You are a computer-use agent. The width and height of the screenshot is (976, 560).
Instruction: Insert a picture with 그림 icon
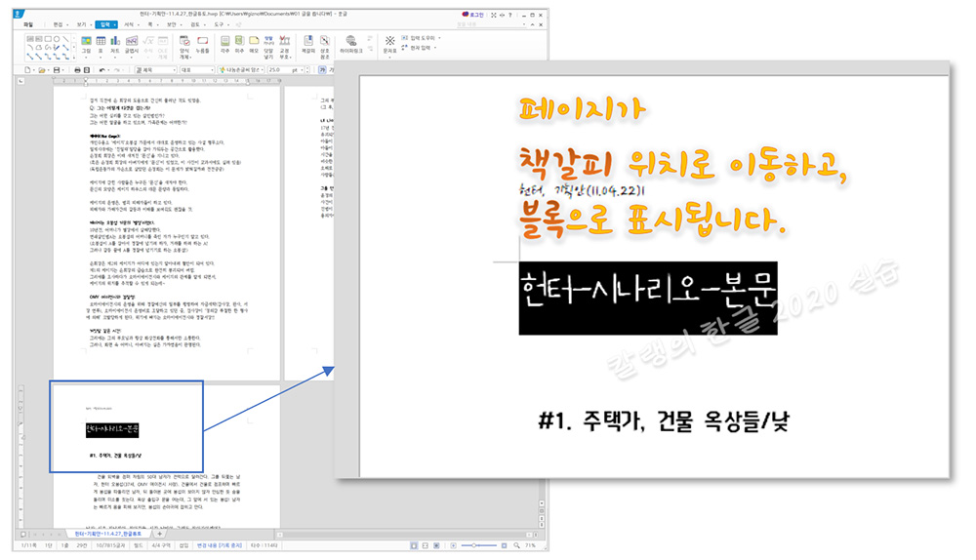86,45
